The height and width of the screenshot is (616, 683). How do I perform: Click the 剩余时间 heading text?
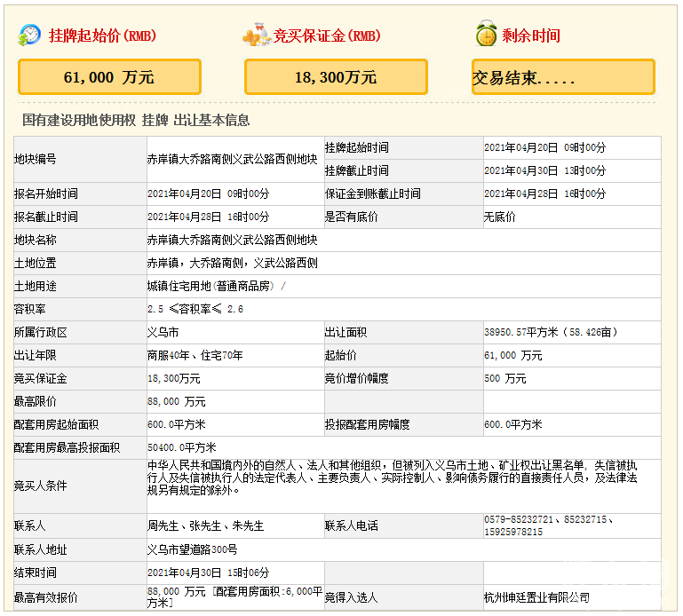[x=531, y=36]
